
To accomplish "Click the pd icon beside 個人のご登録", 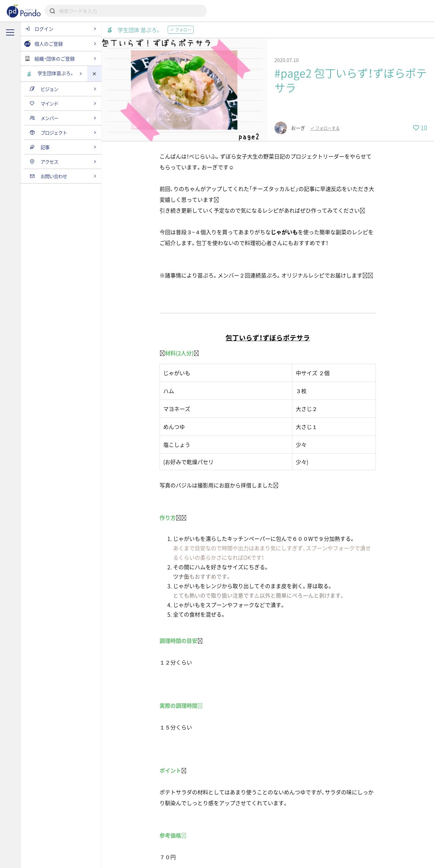I will pos(27,44).
